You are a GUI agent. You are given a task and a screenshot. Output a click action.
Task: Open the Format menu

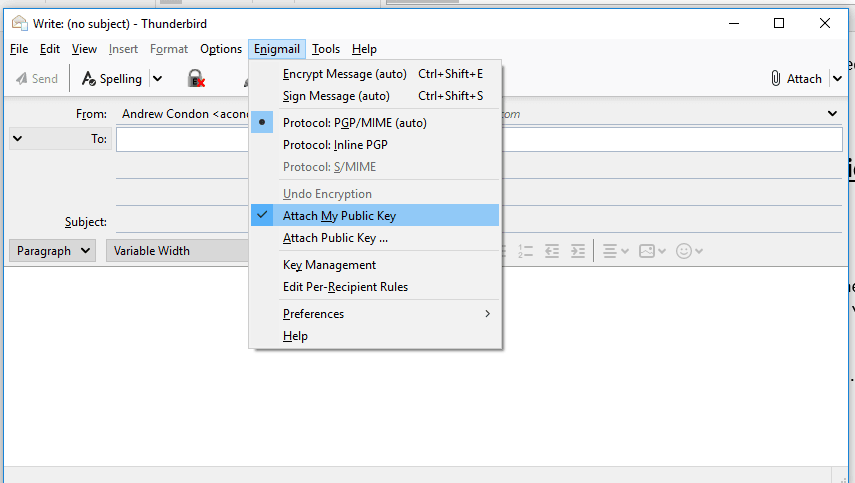pyautogui.click(x=169, y=49)
